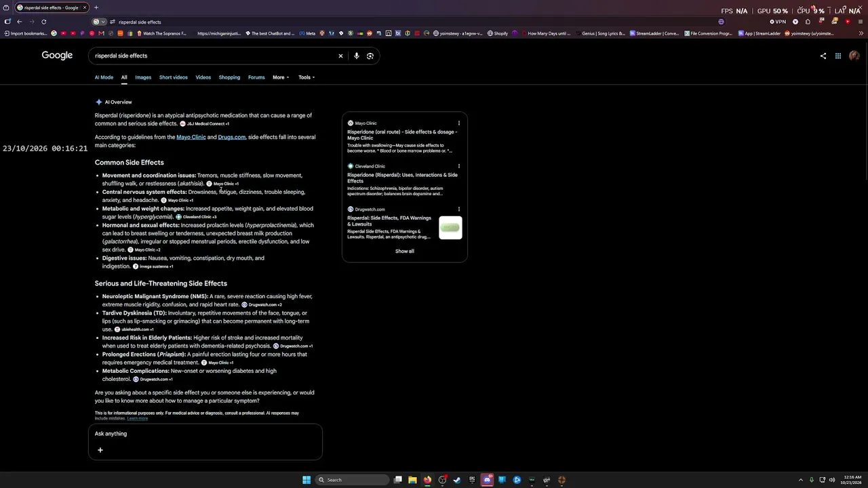Open the Drugwatch Risperdal pill thumbnail
Image resolution: width=868 pixels, height=488 pixels.
point(450,228)
